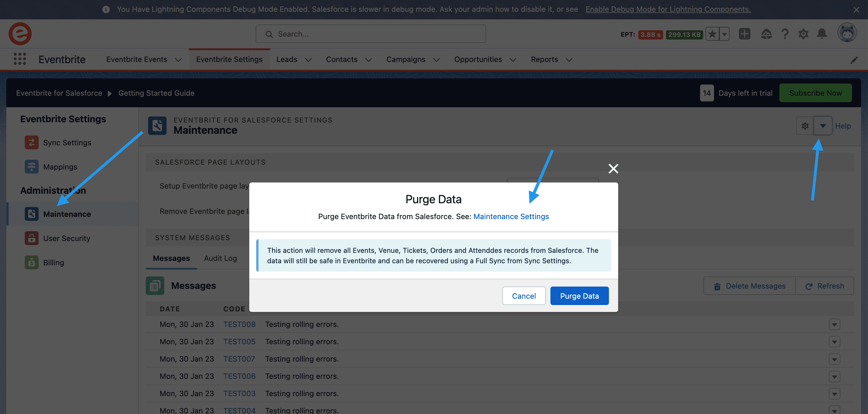Open the Help question mark icon
Image resolution: width=868 pixels, height=414 pixels.
point(785,34)
